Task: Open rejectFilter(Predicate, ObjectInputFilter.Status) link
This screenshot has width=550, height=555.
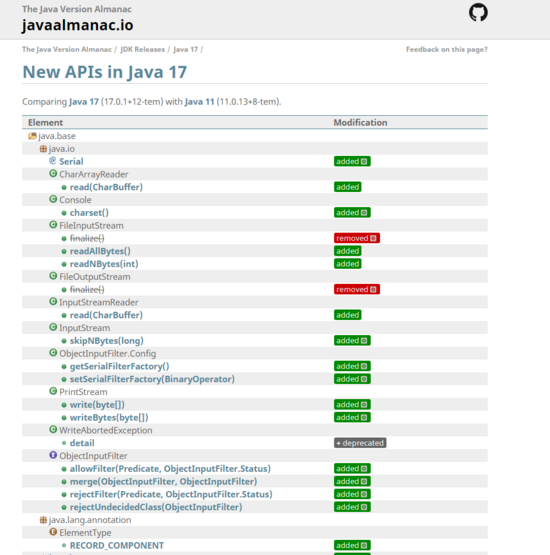Action: coord(171,494)
